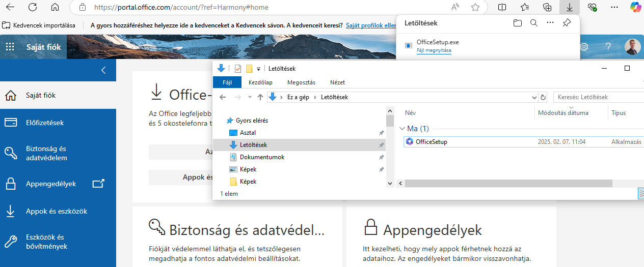Click Kedvencek importálása in favorites bar
Viewport: 644px width, 267px height.
[39, 25]
